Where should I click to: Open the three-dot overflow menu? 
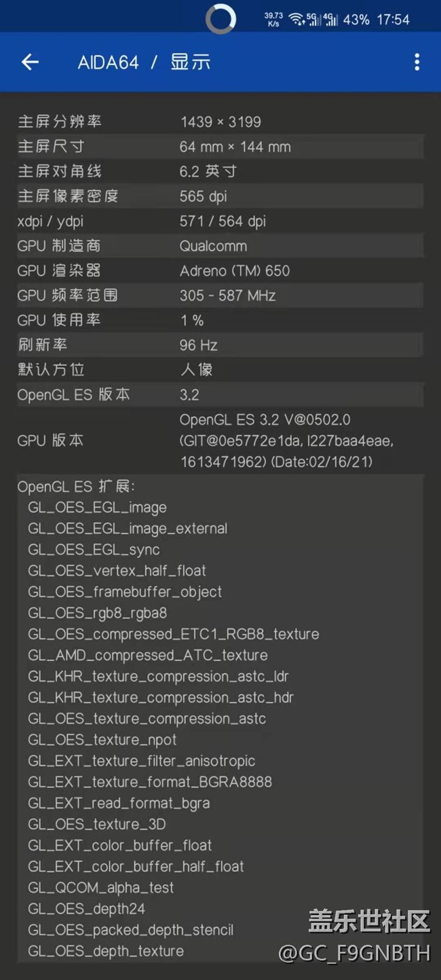pyautogui.click(x=417, y=62)
